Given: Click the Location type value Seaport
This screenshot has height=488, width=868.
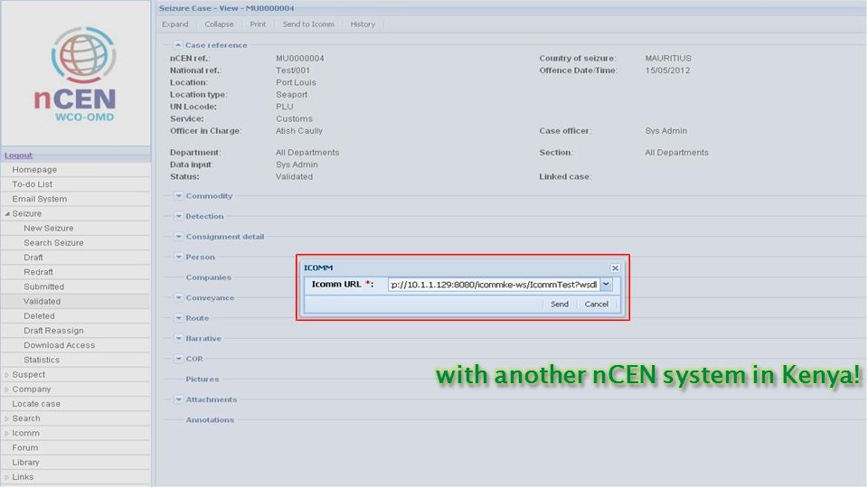Looking at the screenshot, I should [292, 95].
